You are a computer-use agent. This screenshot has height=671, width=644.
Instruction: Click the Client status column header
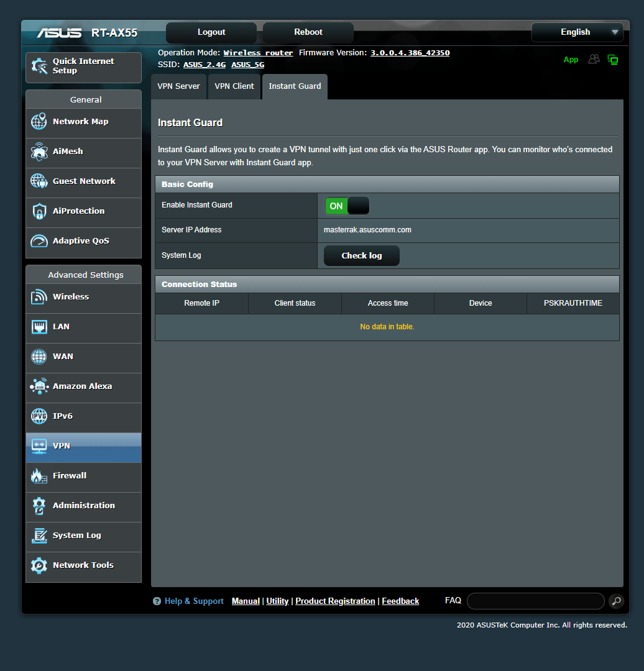click(295, 303)
